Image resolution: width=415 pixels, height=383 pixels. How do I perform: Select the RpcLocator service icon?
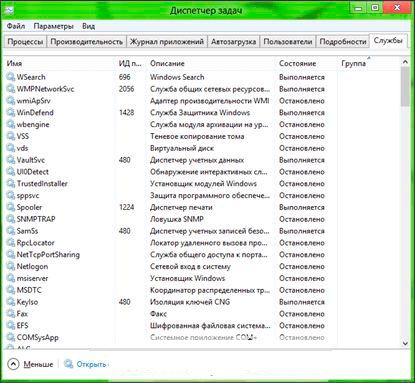click(x=11, y=243)
